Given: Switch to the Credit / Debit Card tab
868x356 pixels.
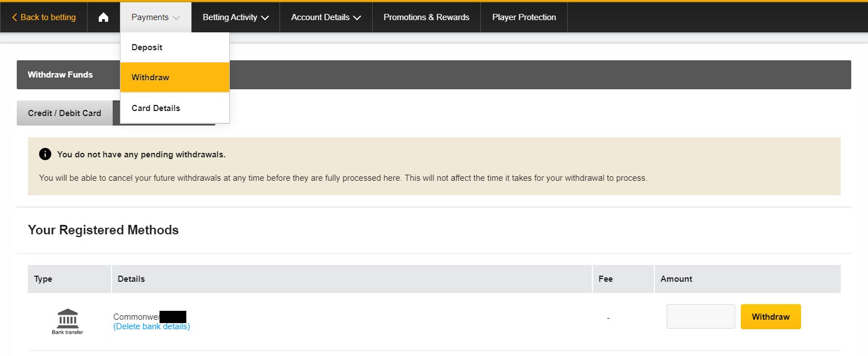Looking at the screenshot, I should coord(64,113).
